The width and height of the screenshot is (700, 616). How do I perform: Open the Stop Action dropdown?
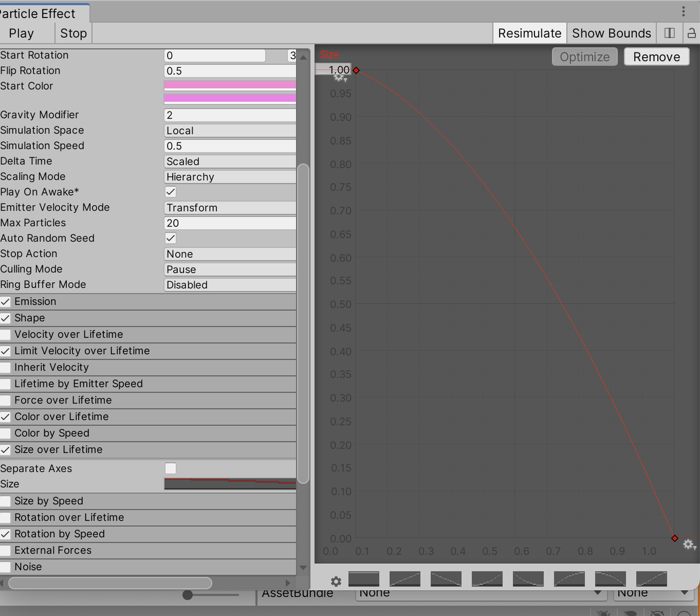230,254
